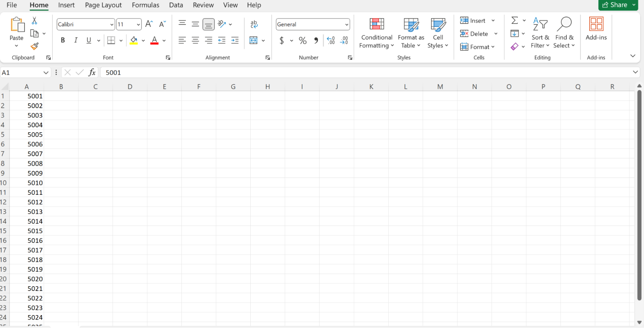Screen dimensions: 644x328
Task: Open the Add-ins icon
Action: click(x=596, y=24)
